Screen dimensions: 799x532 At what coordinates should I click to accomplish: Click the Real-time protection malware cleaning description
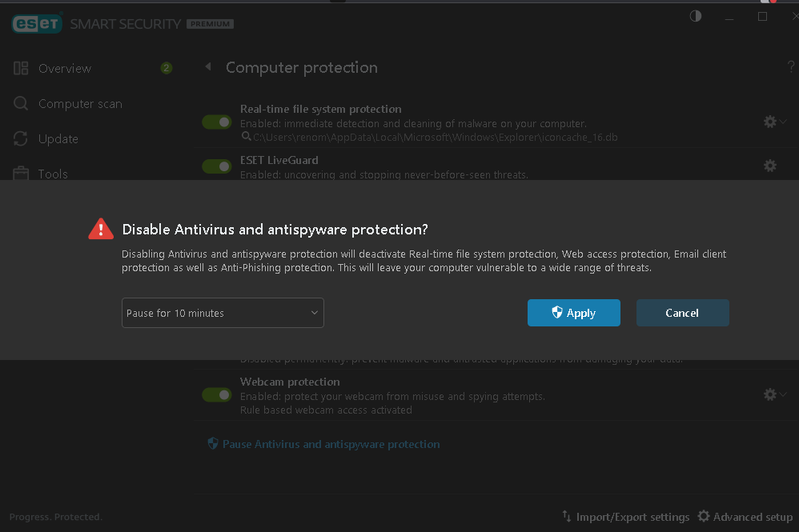pos(413,124)
